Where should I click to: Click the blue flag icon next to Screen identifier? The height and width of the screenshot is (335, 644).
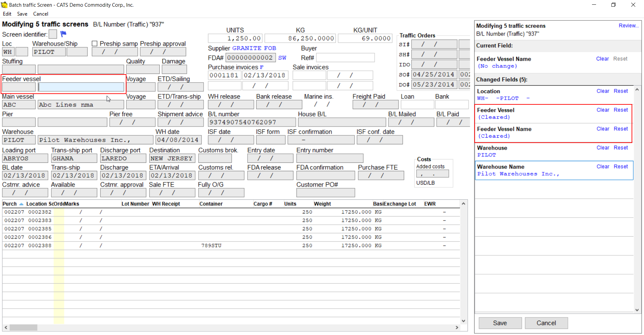tap(63, 34)
